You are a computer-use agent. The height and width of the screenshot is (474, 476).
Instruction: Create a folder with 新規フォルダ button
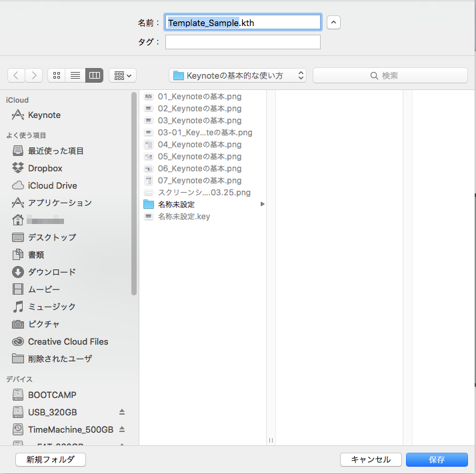pos(51,459)
